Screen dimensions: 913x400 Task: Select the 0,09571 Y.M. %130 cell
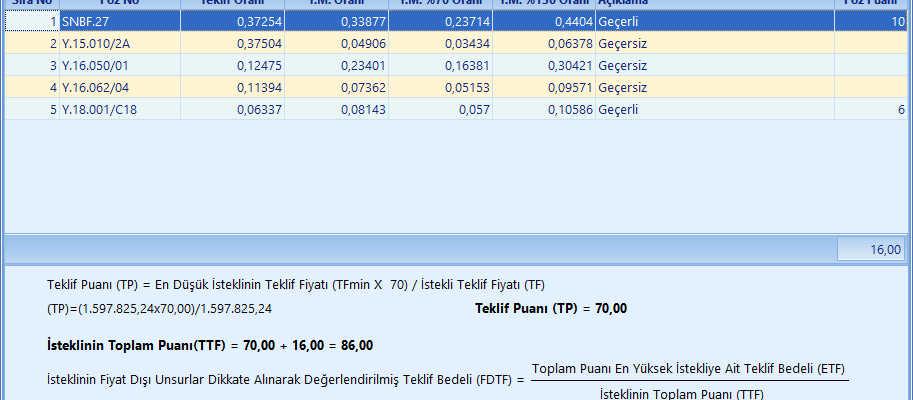point(543,87)
